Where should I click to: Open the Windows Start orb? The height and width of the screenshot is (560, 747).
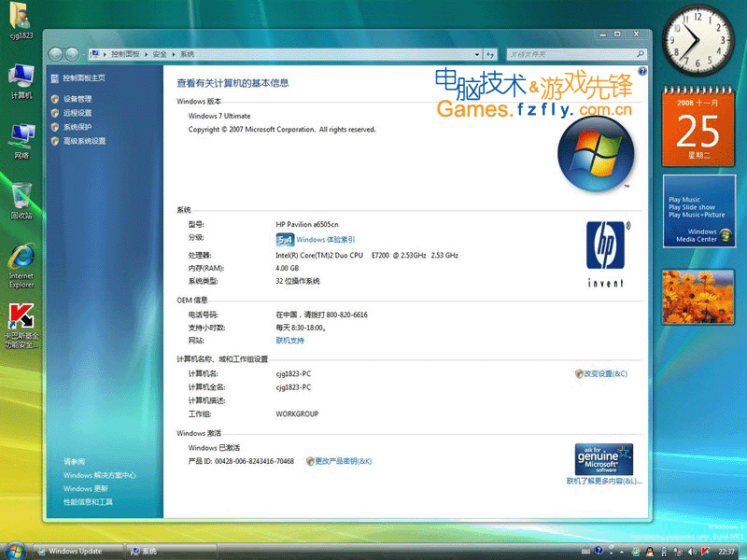(x=14, y=552)
